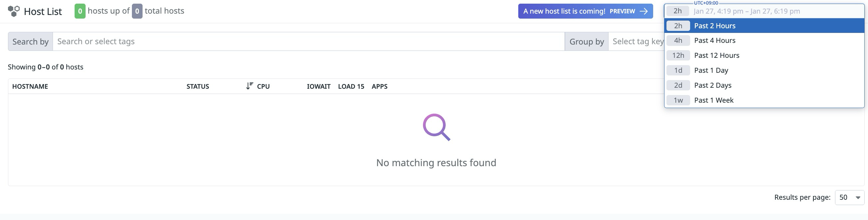
Task: Select Past 12 Hours from the time menu
Action: (x=716, y=55)
